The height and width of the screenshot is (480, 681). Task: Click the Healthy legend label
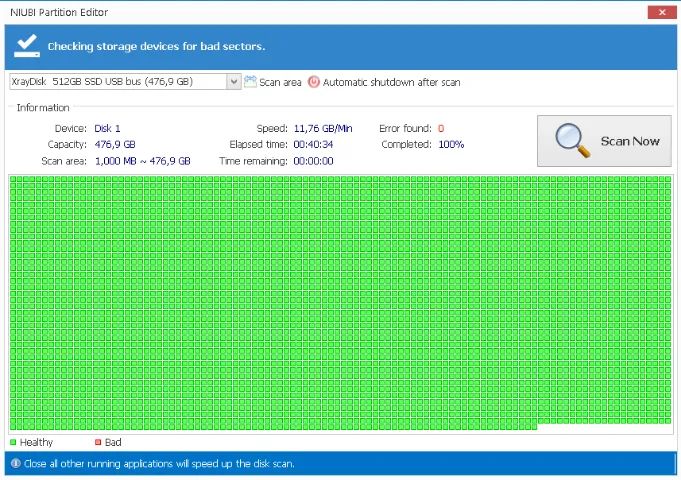36,442
